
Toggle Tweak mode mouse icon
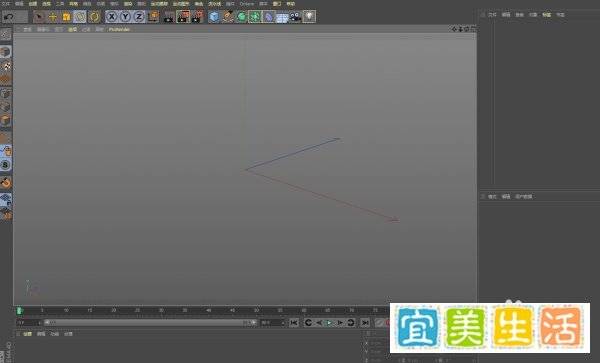point(6,151)
